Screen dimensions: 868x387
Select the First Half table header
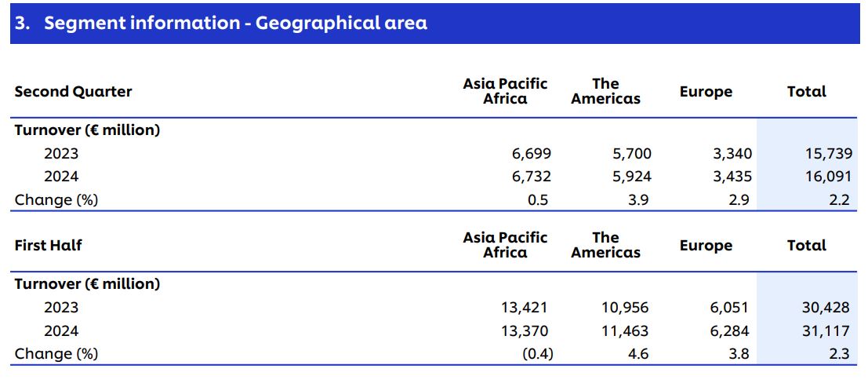pyautogui.click(x=48, y=246)
